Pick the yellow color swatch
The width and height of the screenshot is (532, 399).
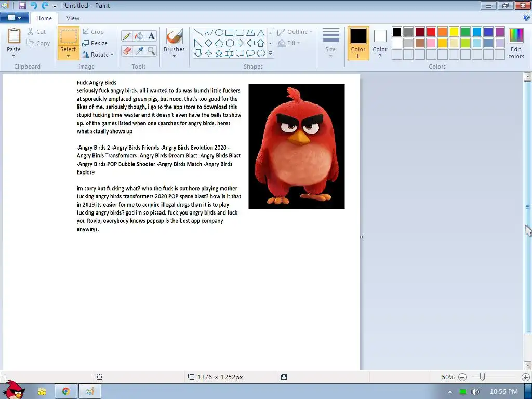(454, 32)
